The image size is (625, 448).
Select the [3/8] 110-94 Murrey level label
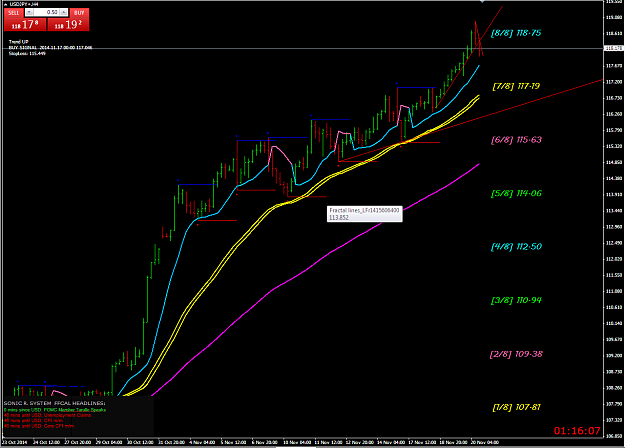pos(517,300)
